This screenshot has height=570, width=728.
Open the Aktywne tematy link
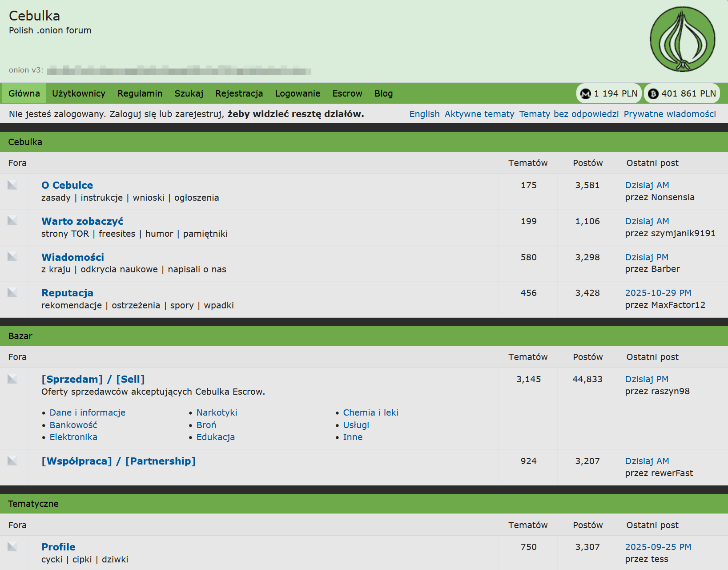[479, 114]
